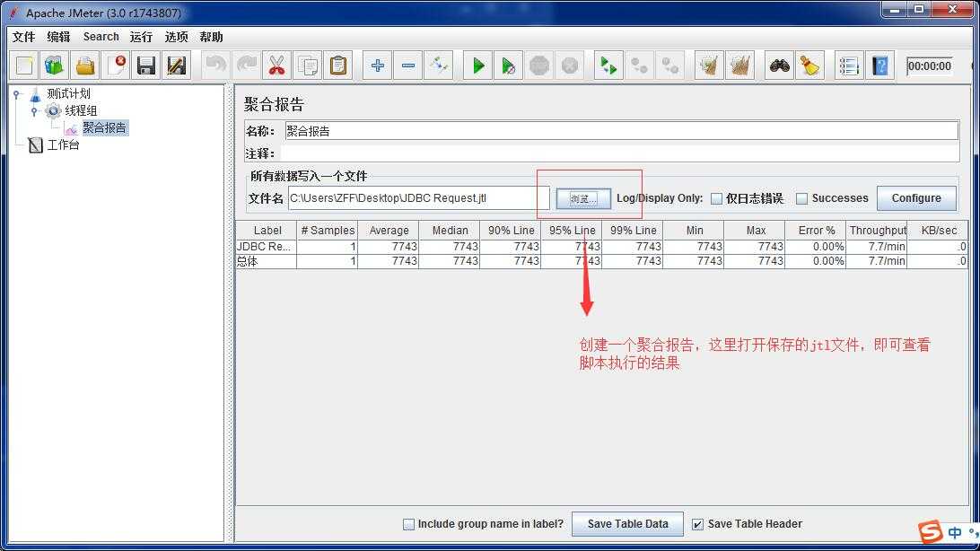Click the Throughput column header
The width and height of the screenshot is (980, 551).
877,230
